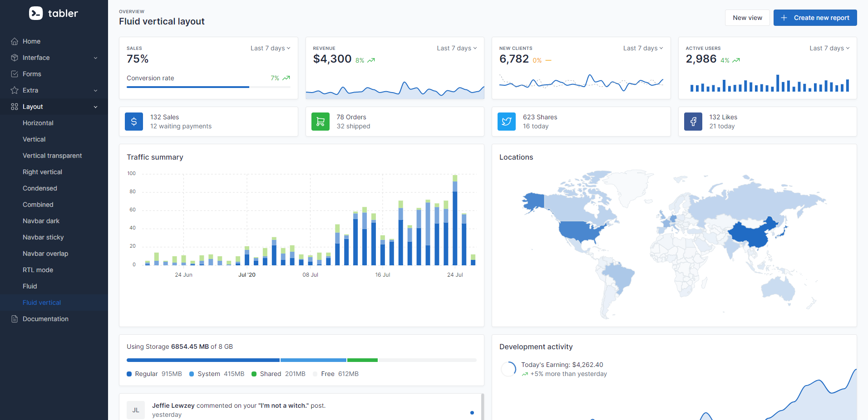Click the Today's Earning progress ring
This screenshot has height=420, width=868.
tap(508, 369)
